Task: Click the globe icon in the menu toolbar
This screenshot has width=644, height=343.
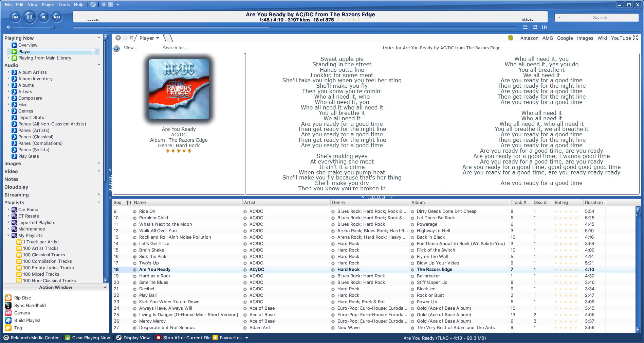Action: click(93, 4)
